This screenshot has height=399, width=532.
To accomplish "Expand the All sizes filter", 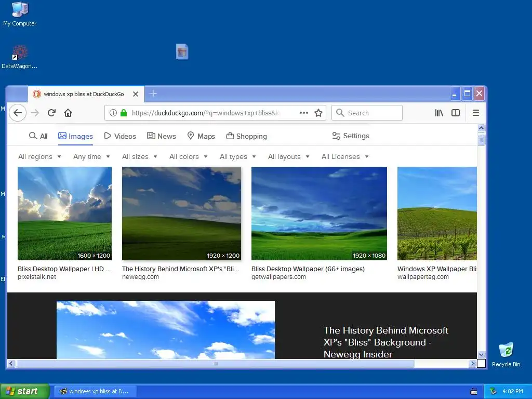I will click(x=139, y=156).
